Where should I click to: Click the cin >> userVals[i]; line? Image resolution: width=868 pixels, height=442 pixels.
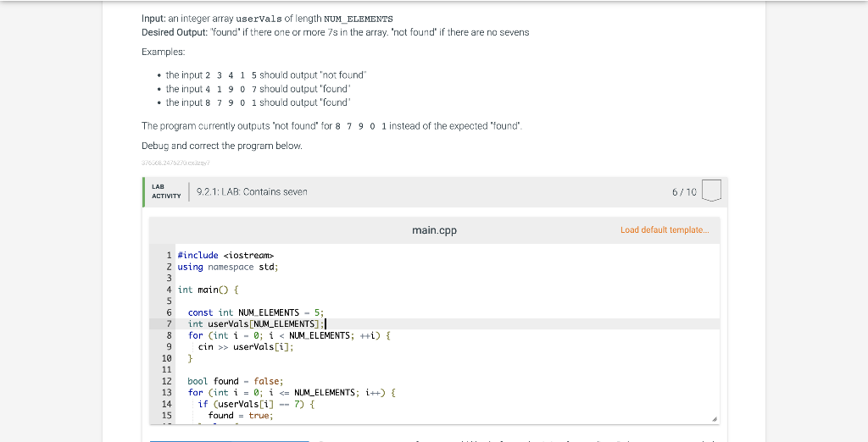point(246,347)
